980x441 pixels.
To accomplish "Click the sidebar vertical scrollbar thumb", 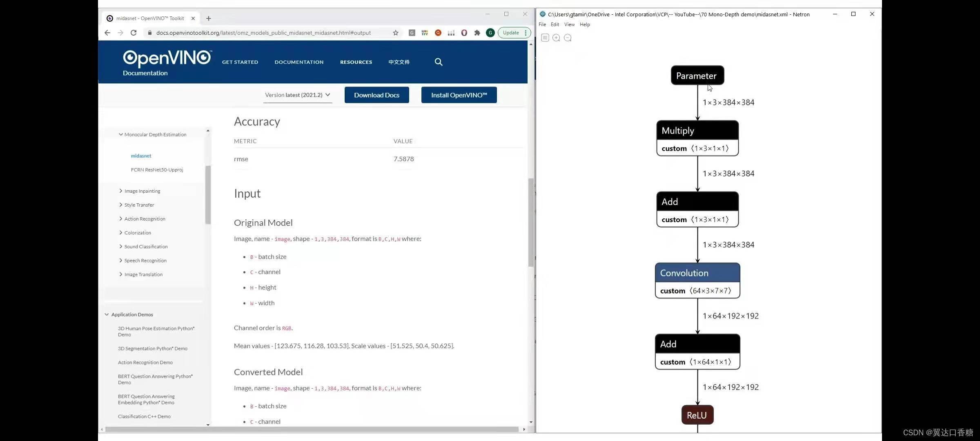I will pos(208,195).
